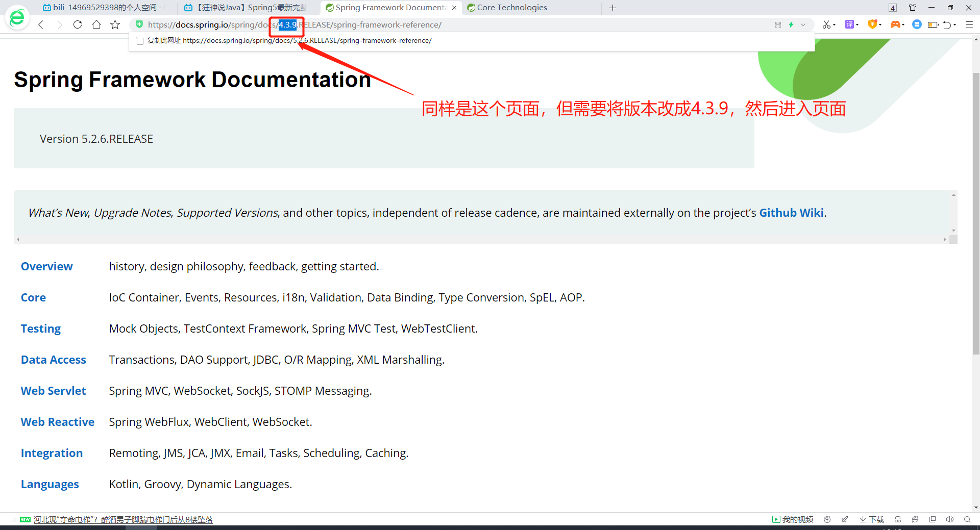This screenshot has width=980, height=530.
Task: Click the page reload icon
Action: (78, 24)
